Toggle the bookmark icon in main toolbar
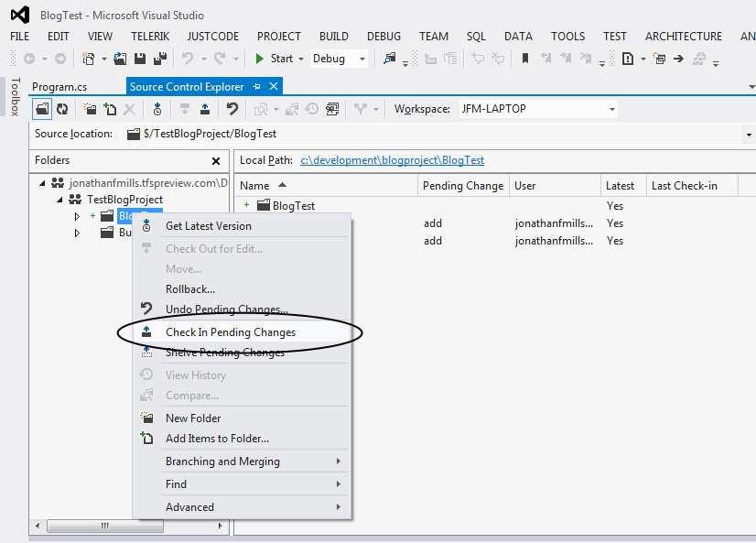Image resolution: width=756 pixels, height=543 pixels. pos(525,59)
